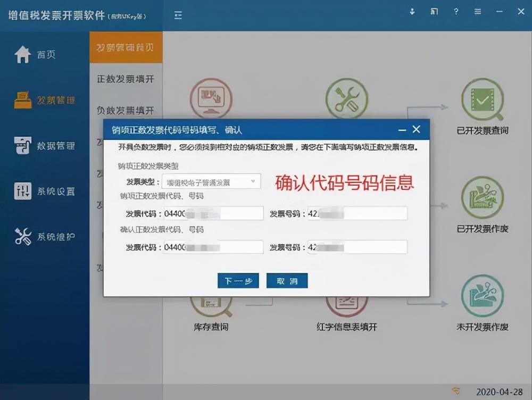Click the help question mark icon

456,12
